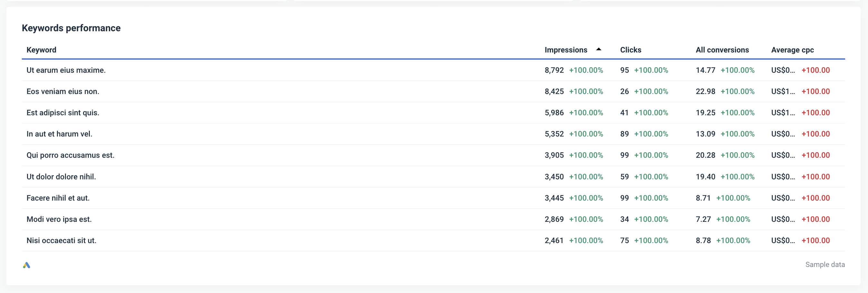Sort by the All conversions column header
The image size is (868, 293).
tap(722, 50)
